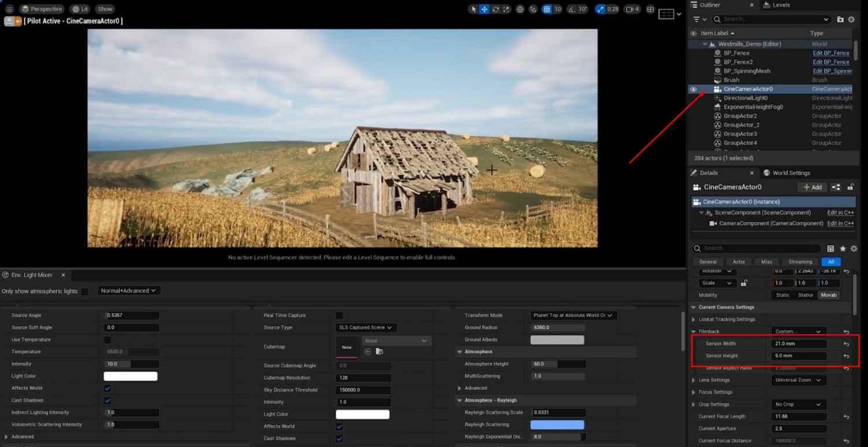Toggle grid snapping icon in viewport toolbar
The height and width of the screenshot is (447, 868).
(547, 9)
